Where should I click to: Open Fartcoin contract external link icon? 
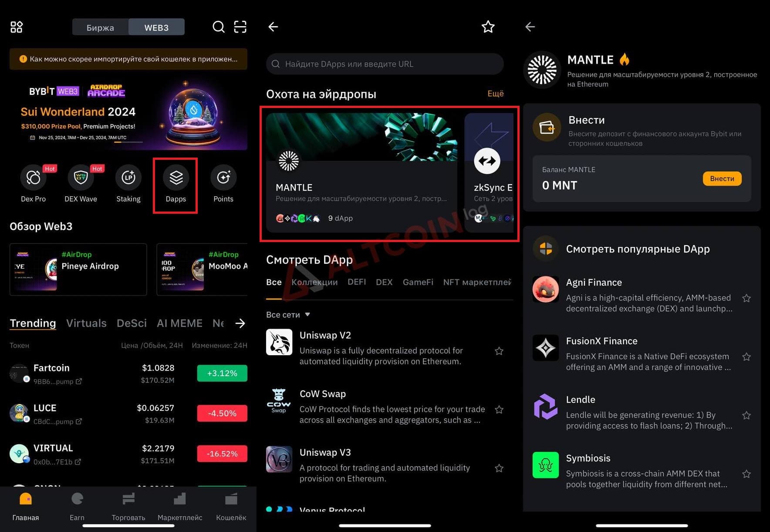point(79,381)
